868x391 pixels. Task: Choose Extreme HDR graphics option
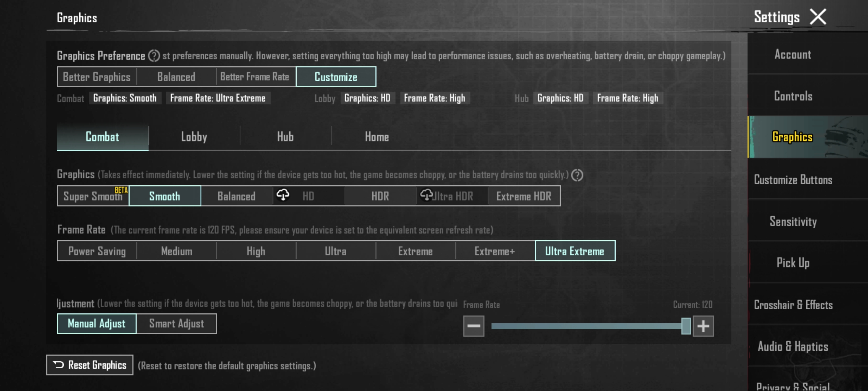[523, 196]
